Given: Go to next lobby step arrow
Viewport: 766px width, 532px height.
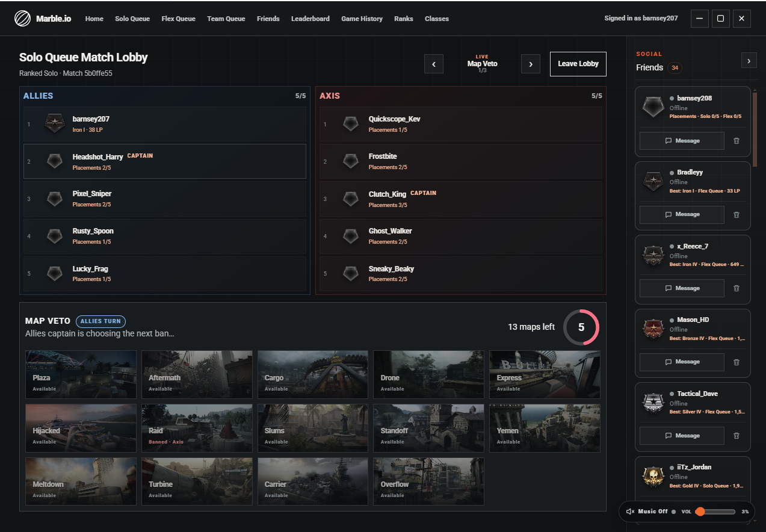Looking at the screenshot, I should click(x=530, y=64).
